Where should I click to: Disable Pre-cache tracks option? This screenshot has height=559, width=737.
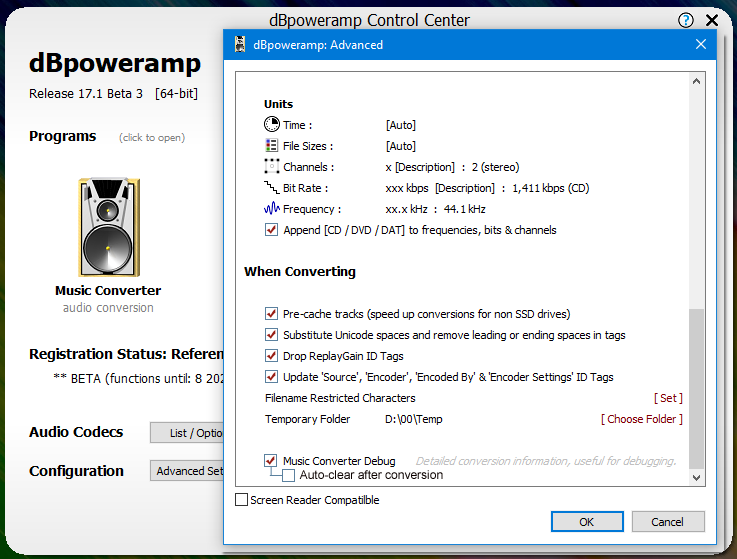click(x=271, y=314)
